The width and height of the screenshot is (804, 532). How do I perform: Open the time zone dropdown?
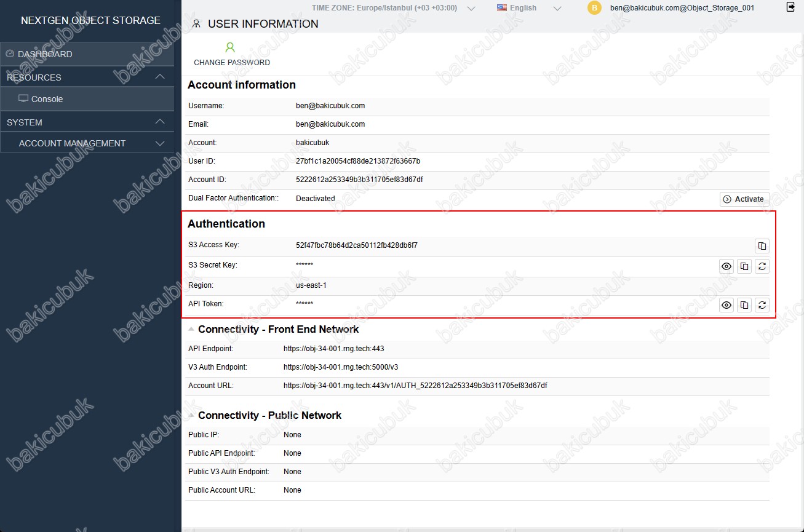471,8
